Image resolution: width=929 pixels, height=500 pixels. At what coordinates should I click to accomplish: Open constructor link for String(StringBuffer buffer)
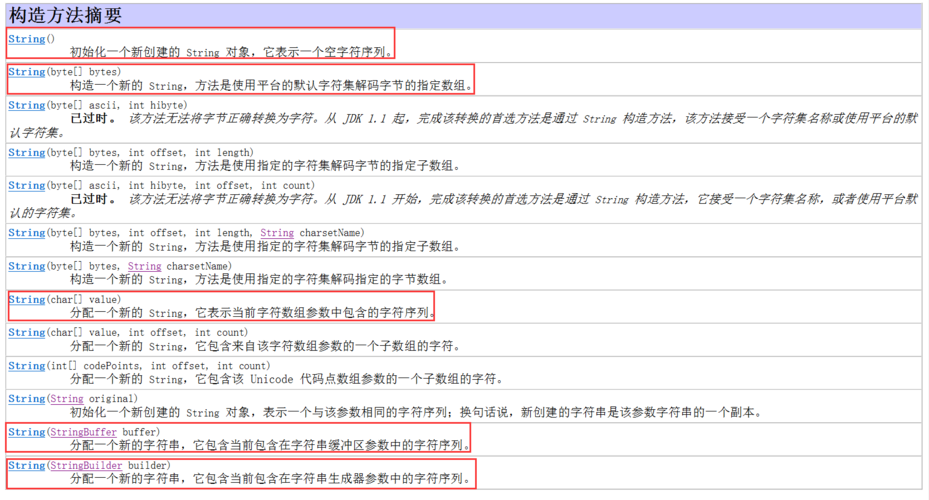tap(27, 432)
